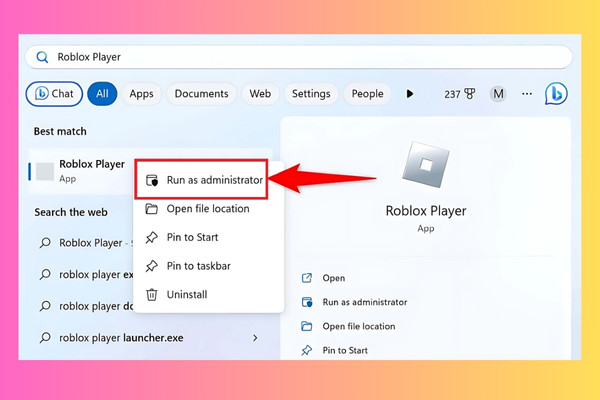
Task: Click search icon beside Roblox Player web suggestion
Action: [x=45, y=243]
